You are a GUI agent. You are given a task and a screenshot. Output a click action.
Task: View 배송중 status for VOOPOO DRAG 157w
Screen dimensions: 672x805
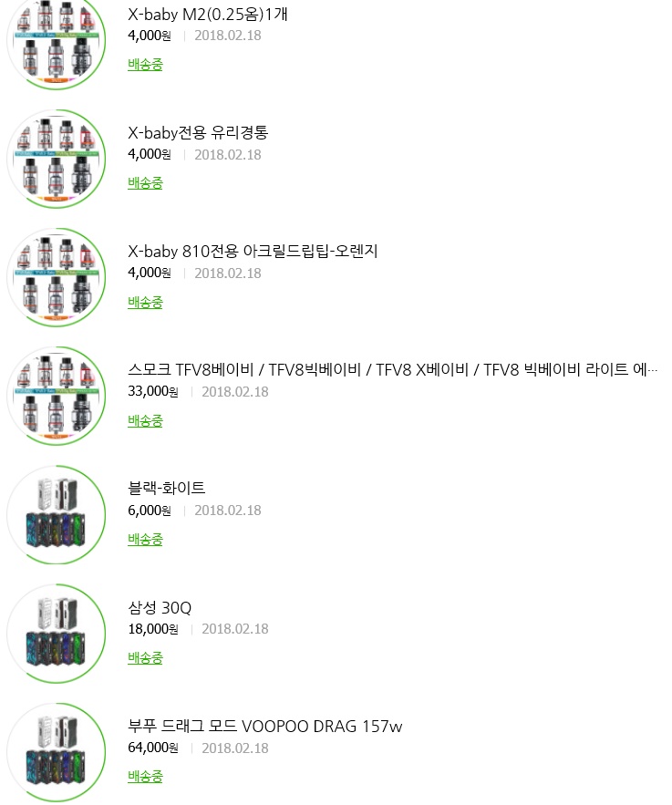tap(145, 776)
